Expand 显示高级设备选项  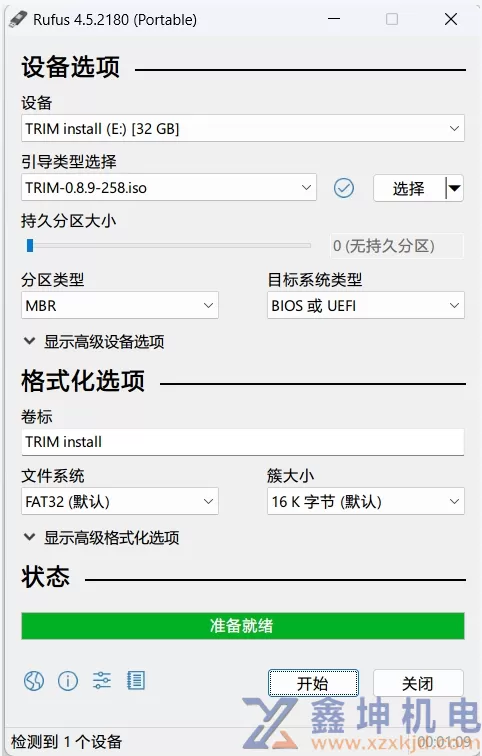click(x=94, y=342)
